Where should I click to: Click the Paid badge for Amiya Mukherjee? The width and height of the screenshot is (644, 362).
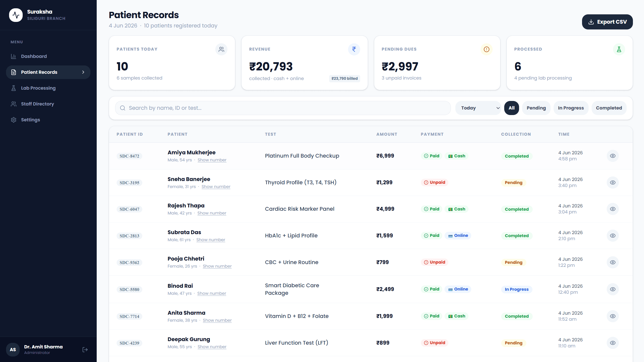click(431, 156)
